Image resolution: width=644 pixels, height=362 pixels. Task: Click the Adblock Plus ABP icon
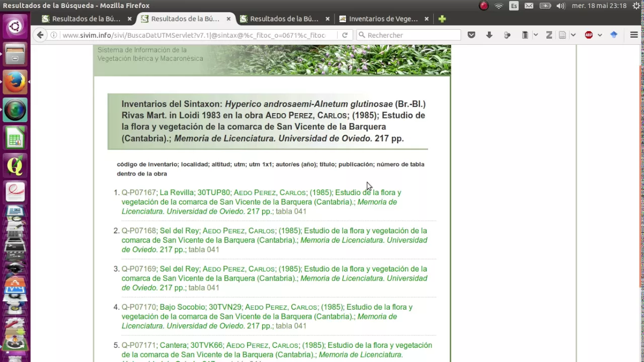point(589,35)
